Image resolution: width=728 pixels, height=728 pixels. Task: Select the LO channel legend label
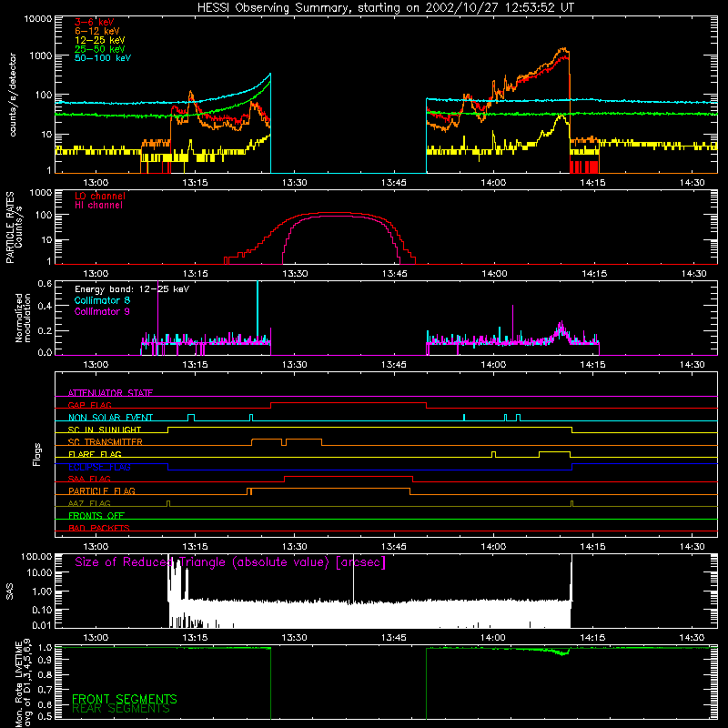tap(100, 196)
